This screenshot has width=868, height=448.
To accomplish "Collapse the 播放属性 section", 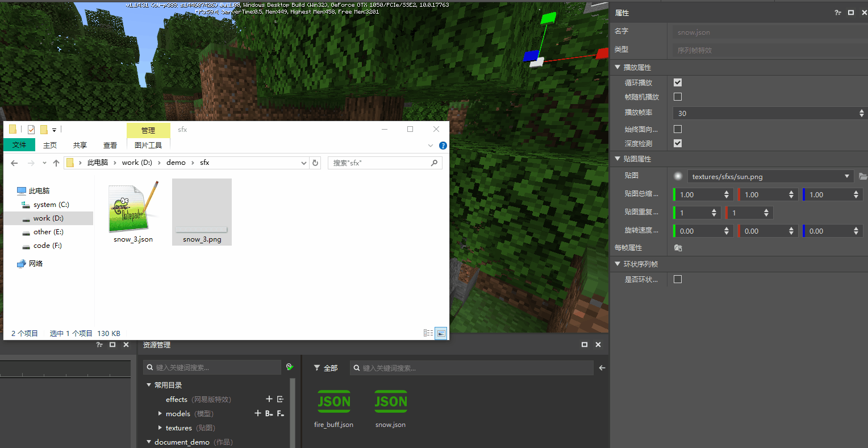I will [617, 67].
